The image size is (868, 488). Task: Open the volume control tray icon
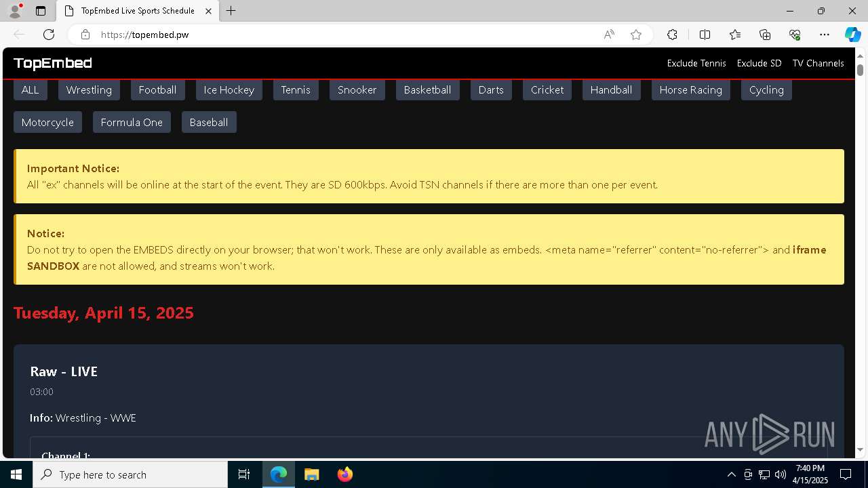(781, 474)
